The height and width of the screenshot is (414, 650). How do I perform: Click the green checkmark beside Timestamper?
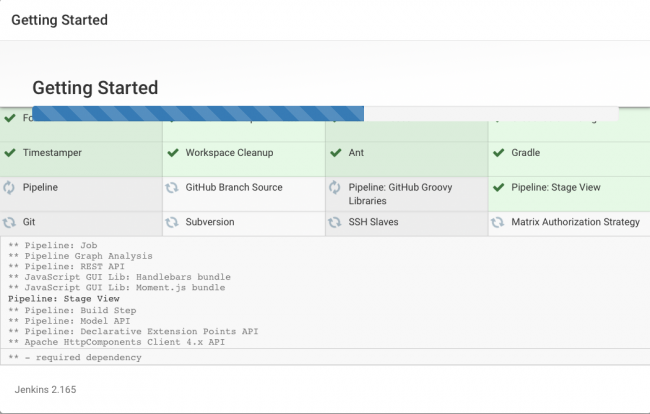(x=10, y=153)
